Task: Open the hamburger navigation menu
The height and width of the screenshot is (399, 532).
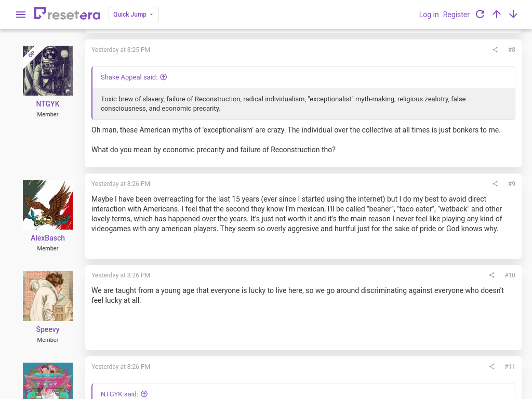Action: [21, 15]
